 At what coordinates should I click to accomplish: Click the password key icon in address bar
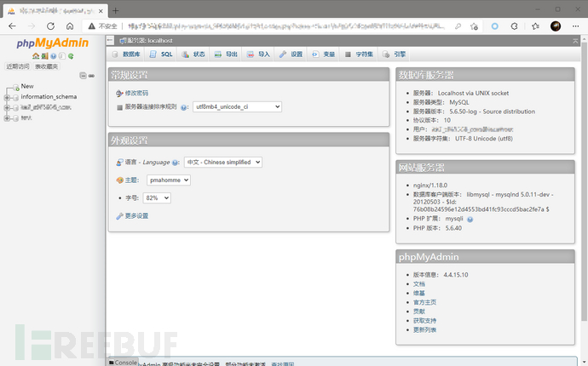[458, 26]
